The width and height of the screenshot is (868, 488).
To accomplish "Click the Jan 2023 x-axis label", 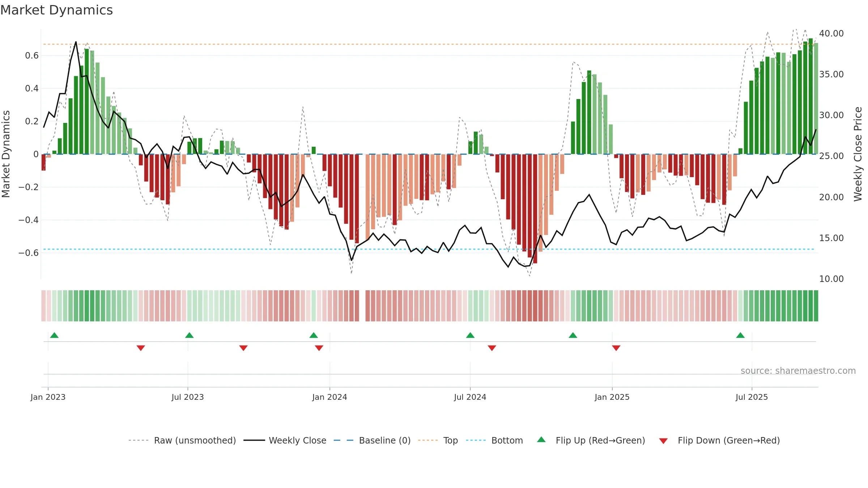I will coord(48,397).
